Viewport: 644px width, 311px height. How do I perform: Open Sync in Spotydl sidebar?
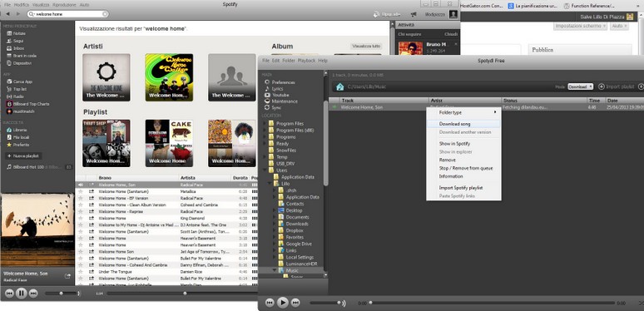[273, 107]
